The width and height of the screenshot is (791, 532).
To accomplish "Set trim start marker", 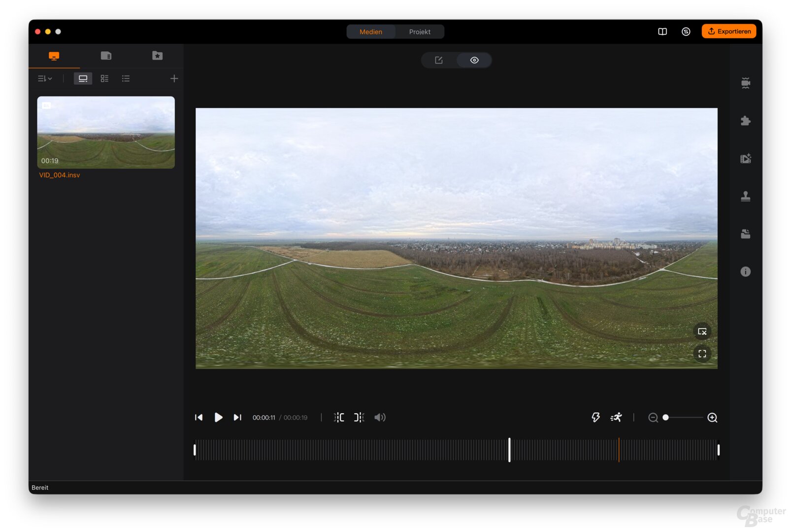I will 339,417.
